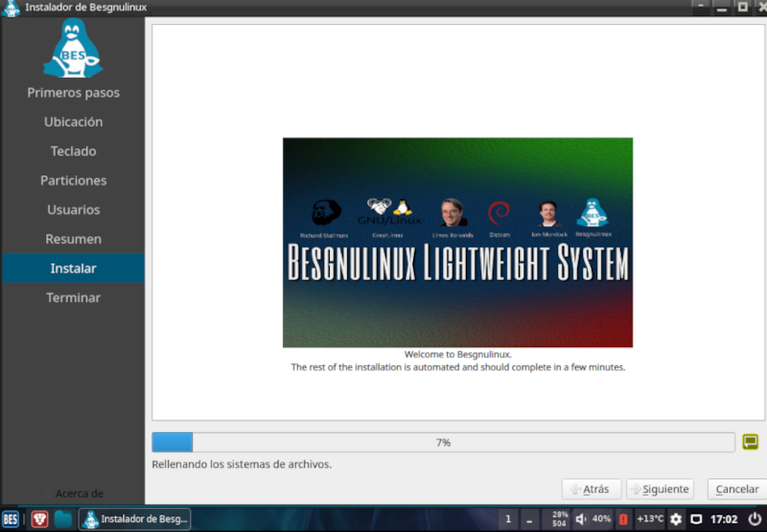Click the red battery warning icon
Screen dimensions: 767x532
click(622, 520)
